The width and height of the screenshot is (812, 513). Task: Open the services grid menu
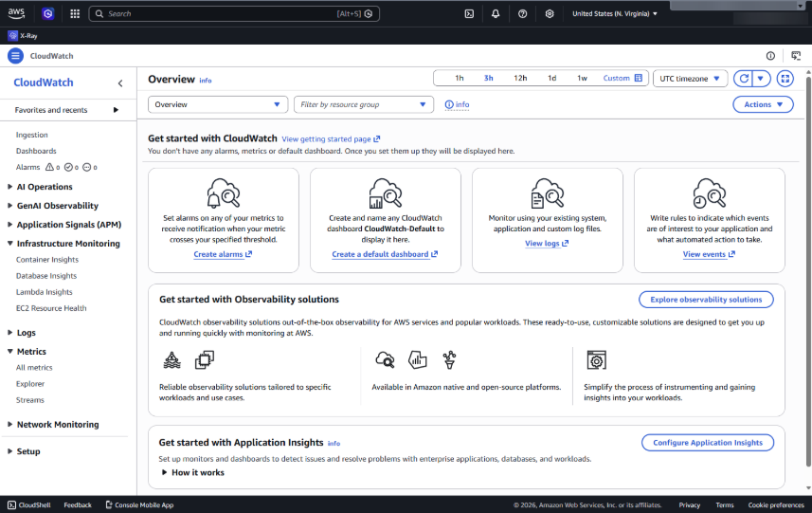(x=75, y=13)
